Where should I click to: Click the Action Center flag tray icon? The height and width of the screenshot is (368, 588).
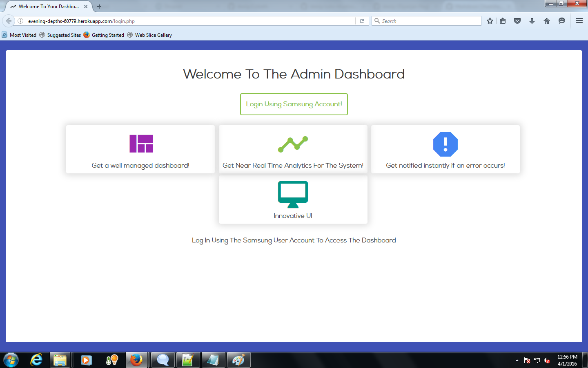[527, 360]
